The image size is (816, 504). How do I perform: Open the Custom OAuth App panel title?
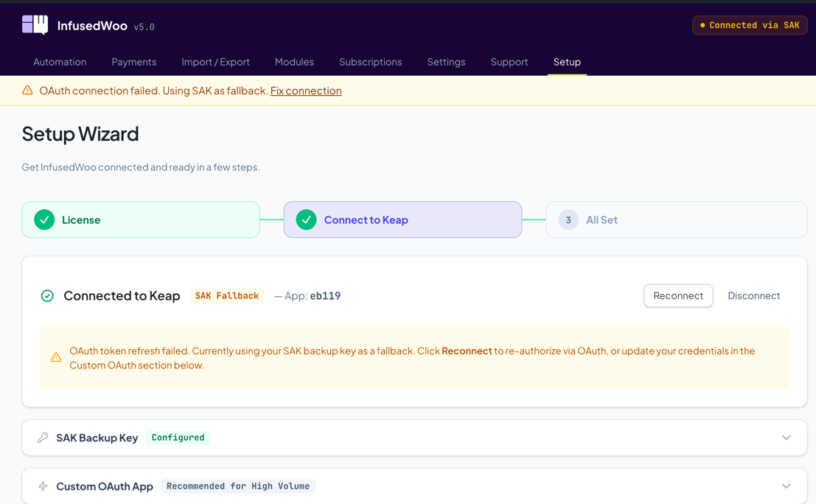tap(105, 486)
